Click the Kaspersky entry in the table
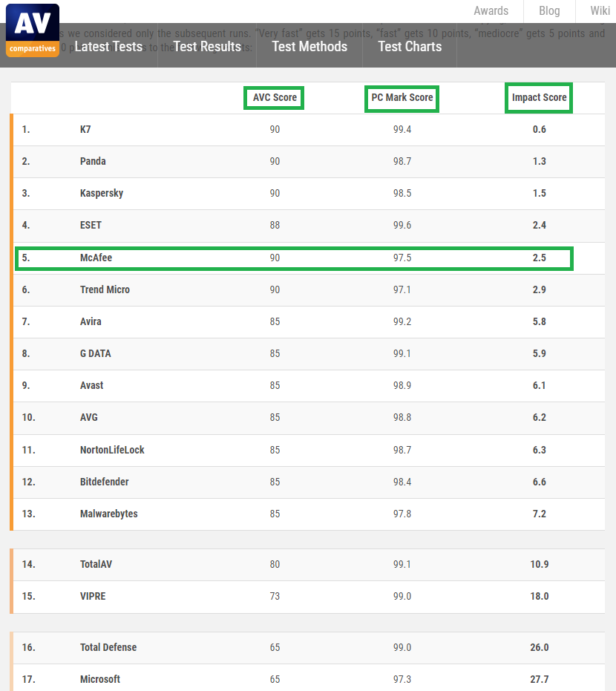The image size is (616, 691). click(x=102, y=194)
